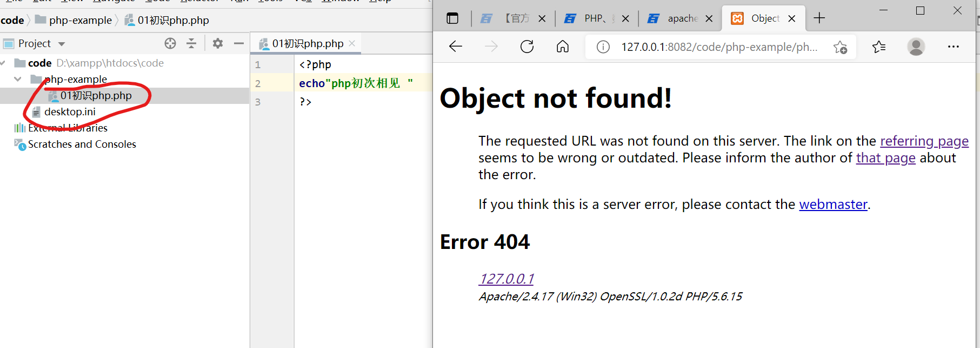This screenshot has height=348, width=980.
Task: Collapse the php-example folder chevron
Action: 18,79
